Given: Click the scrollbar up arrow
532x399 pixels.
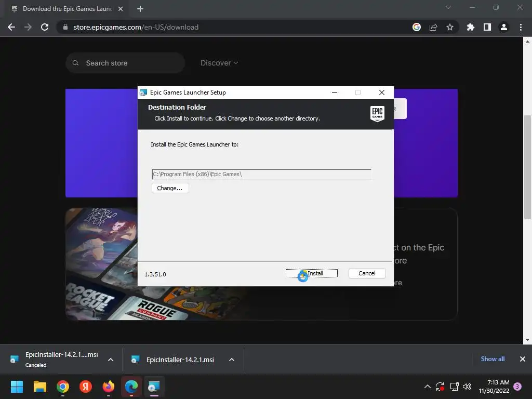Looking at the screenshot, I should (527, 42).
